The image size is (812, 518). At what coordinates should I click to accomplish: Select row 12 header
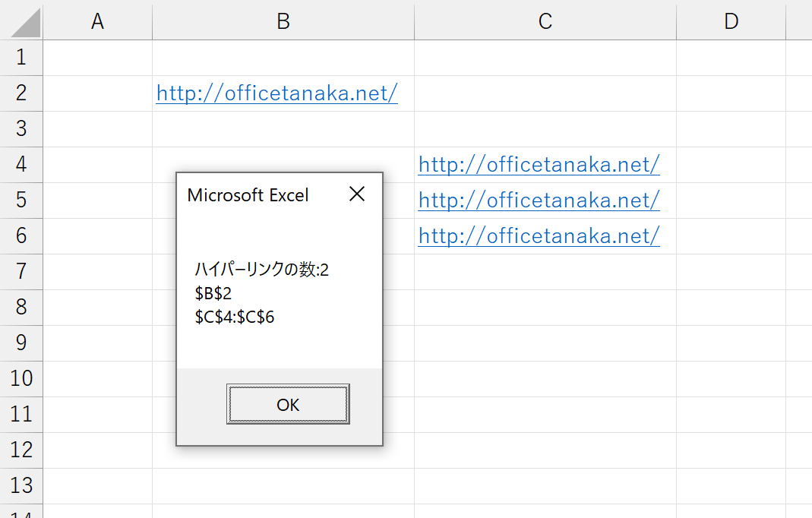tap(21, 450)
